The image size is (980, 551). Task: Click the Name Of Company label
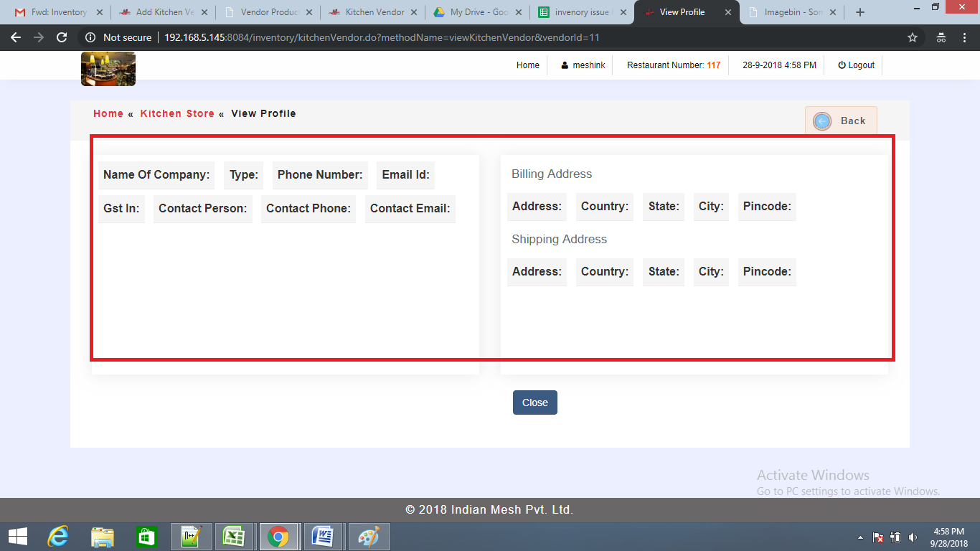tap(156, 174)
